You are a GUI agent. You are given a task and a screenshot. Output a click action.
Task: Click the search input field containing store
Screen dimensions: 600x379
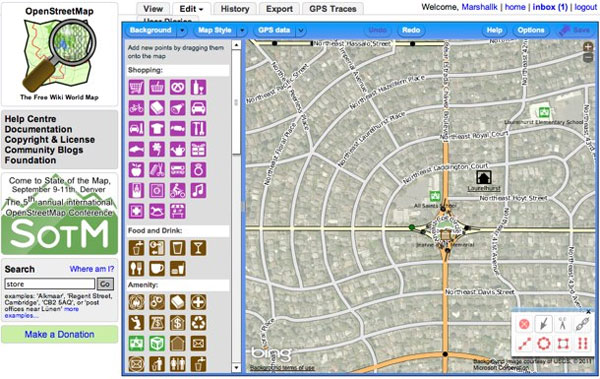(50, 284)
